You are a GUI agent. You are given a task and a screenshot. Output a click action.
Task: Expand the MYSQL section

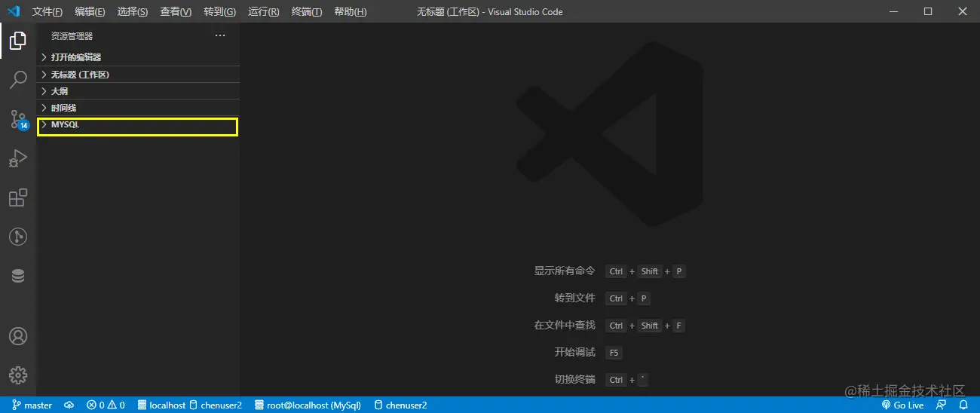[139, 125]
